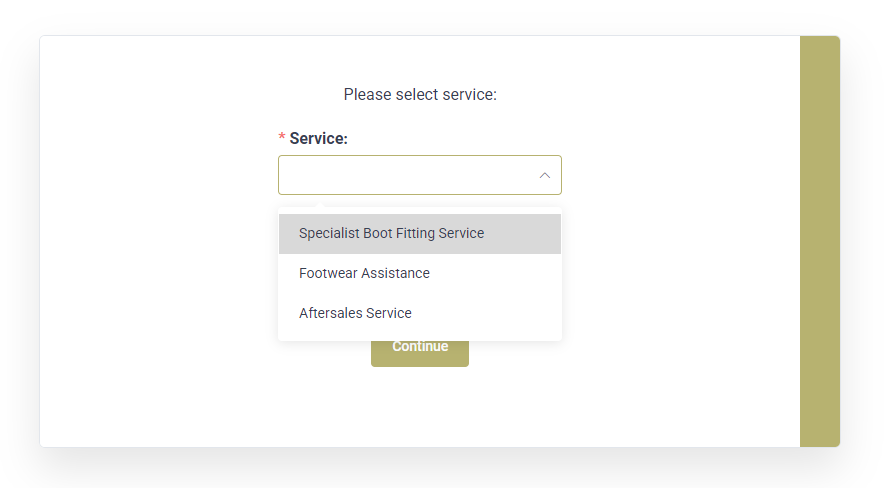Focus the empty Service select field

(420, 175)
